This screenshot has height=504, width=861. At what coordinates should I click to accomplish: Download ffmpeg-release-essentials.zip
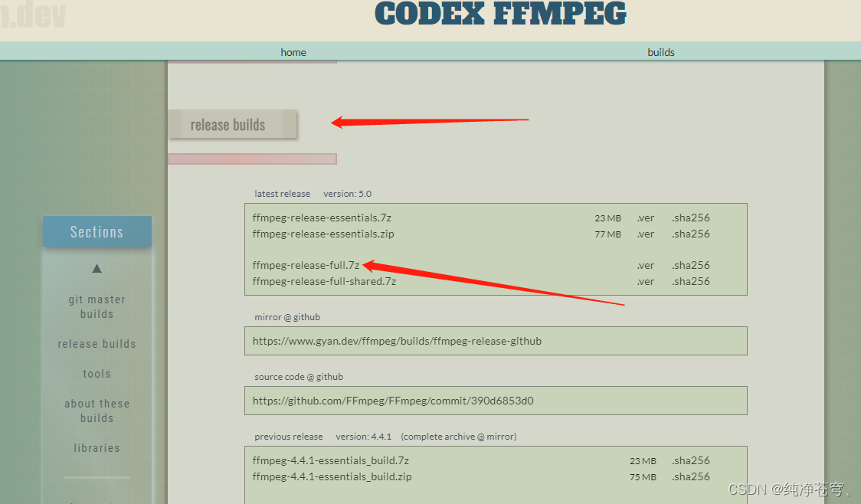click(x=323, y=234)
